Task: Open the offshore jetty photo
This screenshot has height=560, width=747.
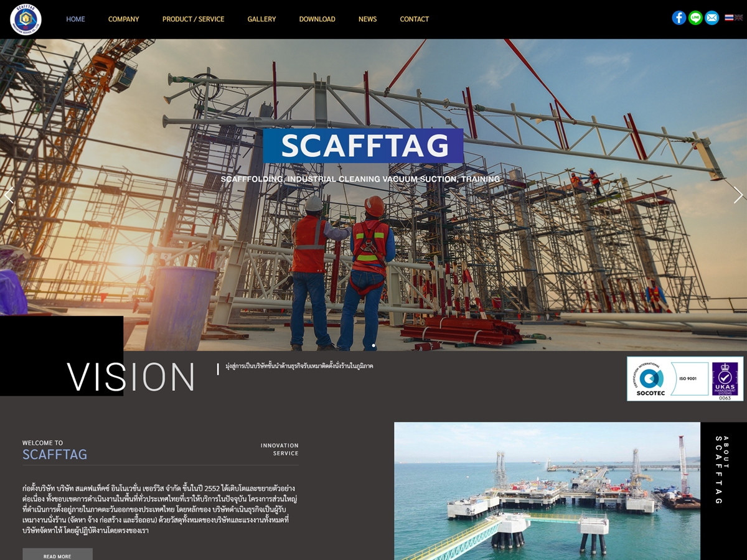Action: pyautogui.click(x=547, y=491)
